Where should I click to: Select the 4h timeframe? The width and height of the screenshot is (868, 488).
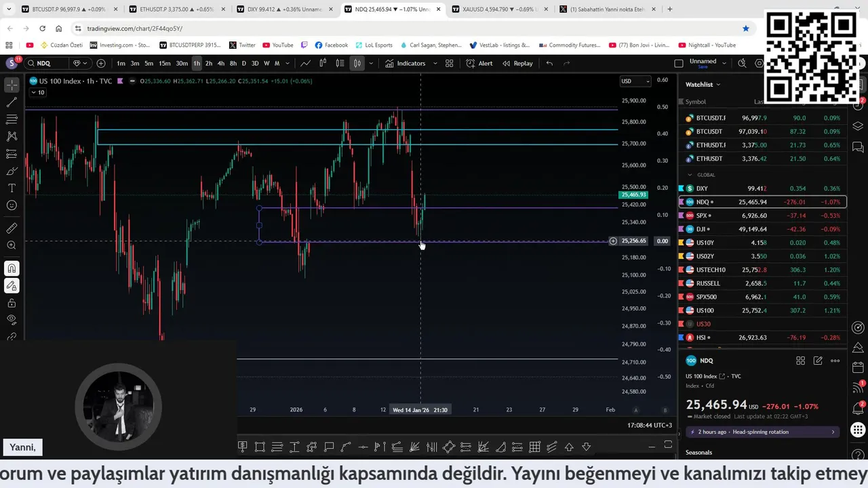[220, 63]
